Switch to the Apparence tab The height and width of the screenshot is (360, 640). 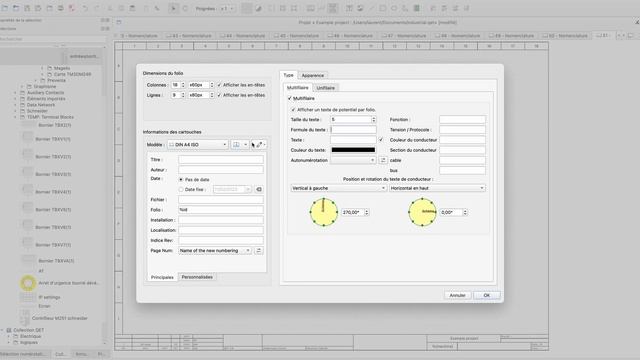point(313,76)
